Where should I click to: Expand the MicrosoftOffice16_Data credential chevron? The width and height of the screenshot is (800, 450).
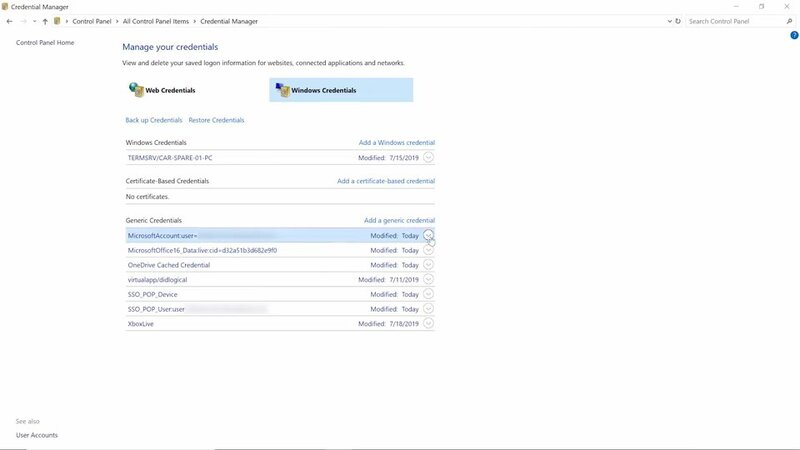429,251
